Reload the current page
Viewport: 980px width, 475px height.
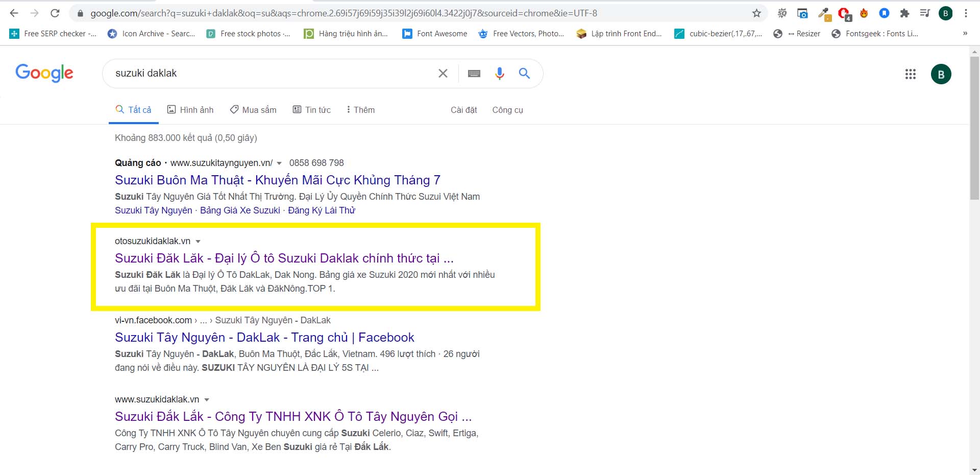pos(55,13)
